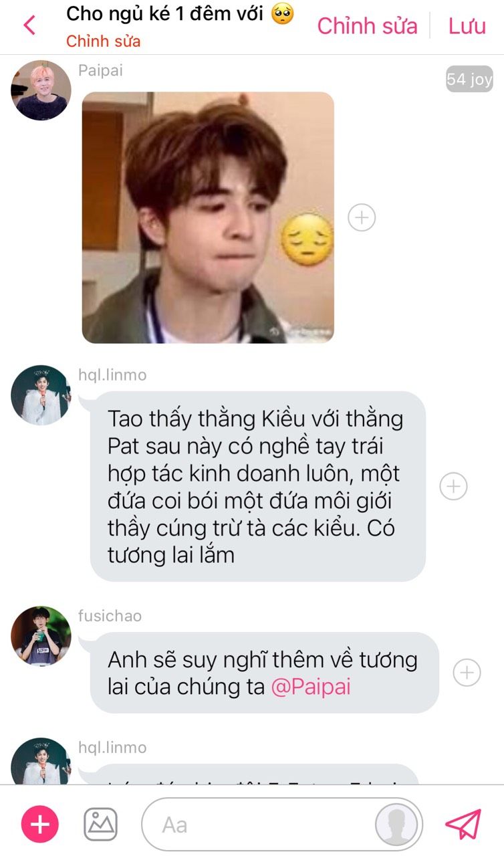504x856 pixels.
Task: Click the Lưu save button
Action: pyautogui.click(x=467, y=26)
